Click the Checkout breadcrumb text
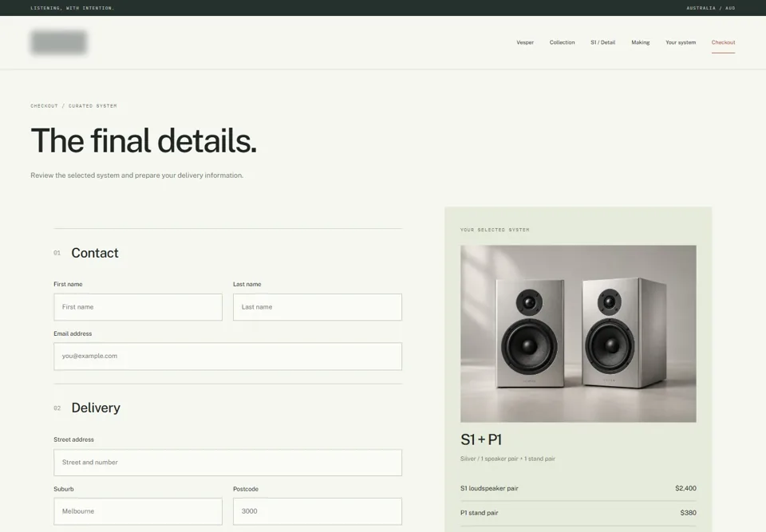Viewport: 766px width, 532px height. pyautogui.click(x=44, y=105)
